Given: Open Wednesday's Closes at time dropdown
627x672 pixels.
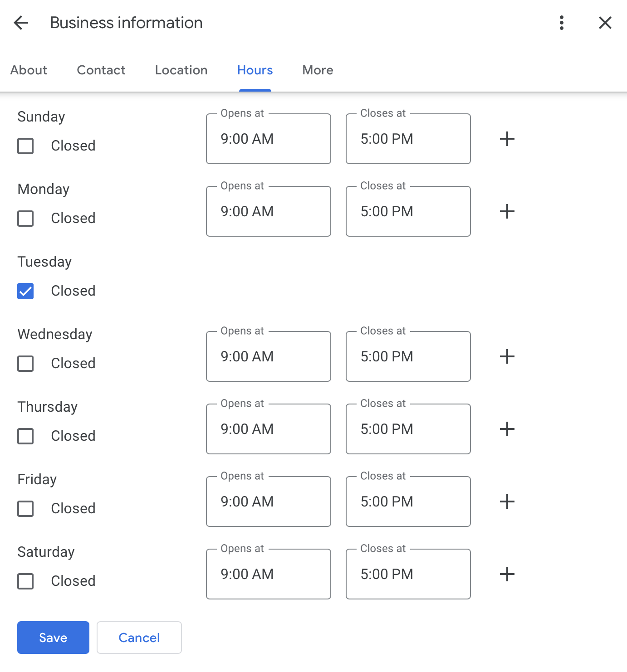Looking at the screenshot, I should pyautogui.click(x=408, y=356).
